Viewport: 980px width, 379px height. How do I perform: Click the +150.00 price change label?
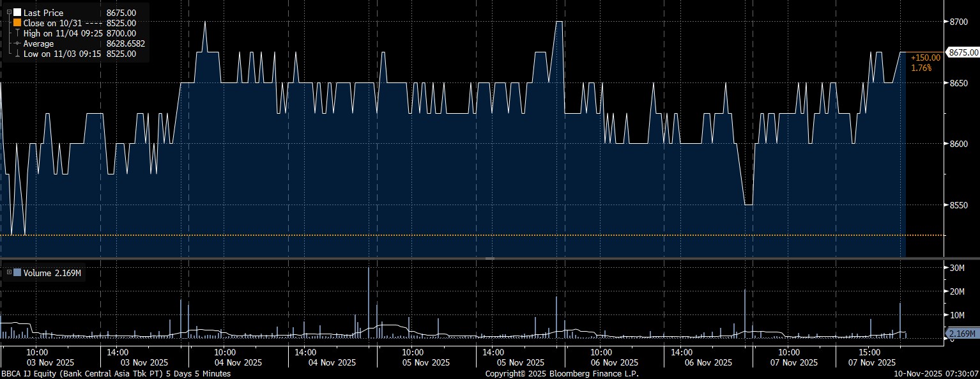(925, 58)
